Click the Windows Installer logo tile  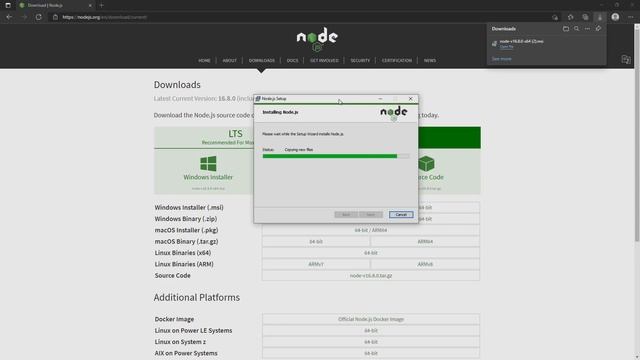click(x=208, y=164)
